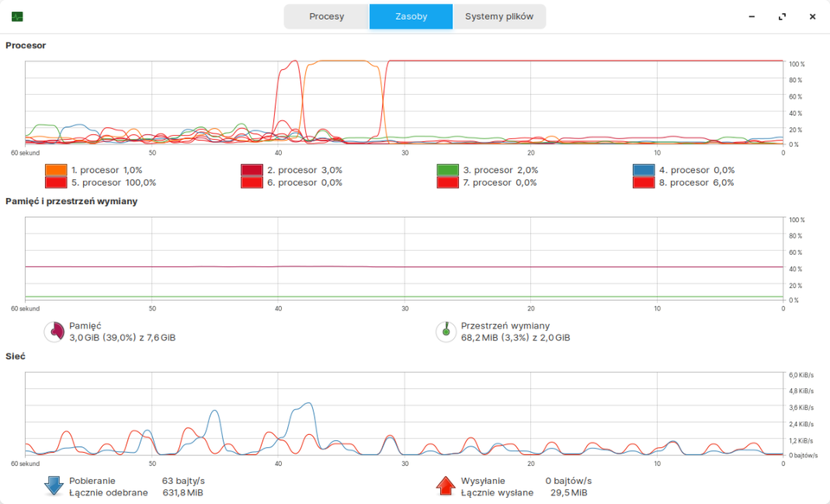Select the Zasoby tab
The height and width of the screenshot is (504, 830).
(x=411, y=16)
